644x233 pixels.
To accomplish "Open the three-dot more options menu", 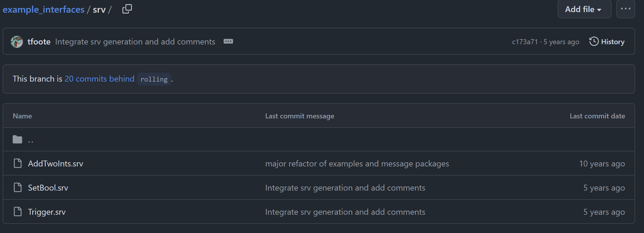I will click(625, 9).
